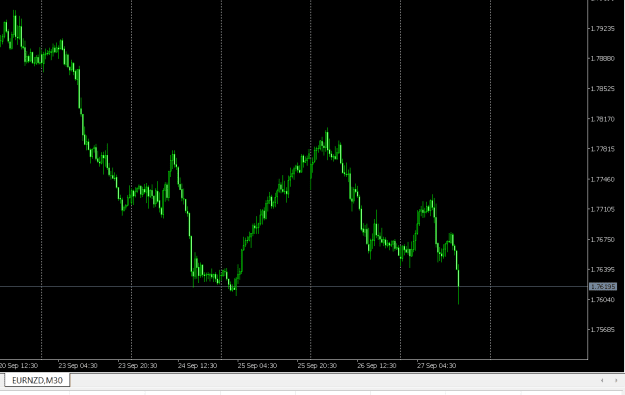This screenshot has height=395, width=625.
Task: Click the 25 Sep 20:30 time label
Action: [x=317, y=366]
